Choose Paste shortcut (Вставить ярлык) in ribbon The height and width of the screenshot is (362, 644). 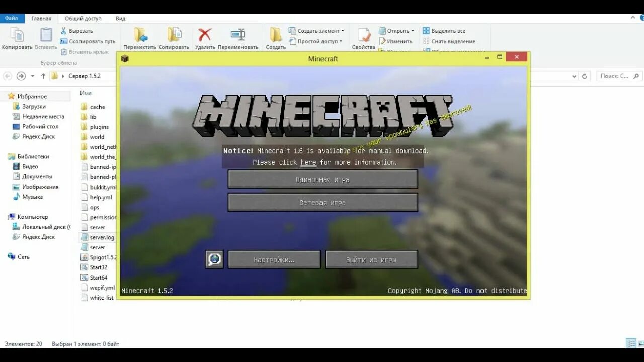[x=85, y=52]
